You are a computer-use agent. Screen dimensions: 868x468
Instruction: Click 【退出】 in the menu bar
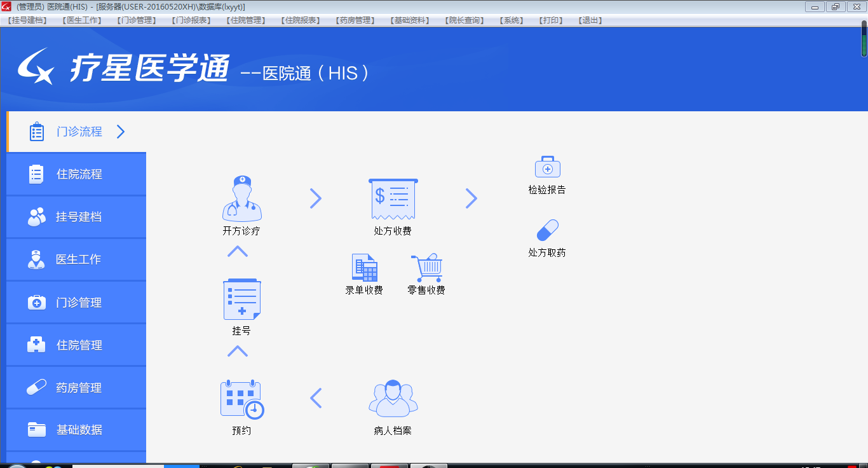(x=590, y=20)
